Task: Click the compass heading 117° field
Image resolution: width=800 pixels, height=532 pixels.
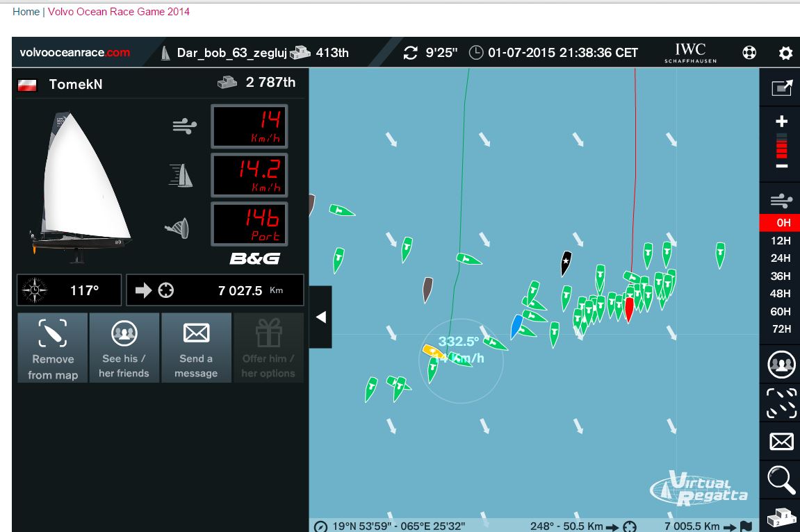Action: [x=69, y=290]
